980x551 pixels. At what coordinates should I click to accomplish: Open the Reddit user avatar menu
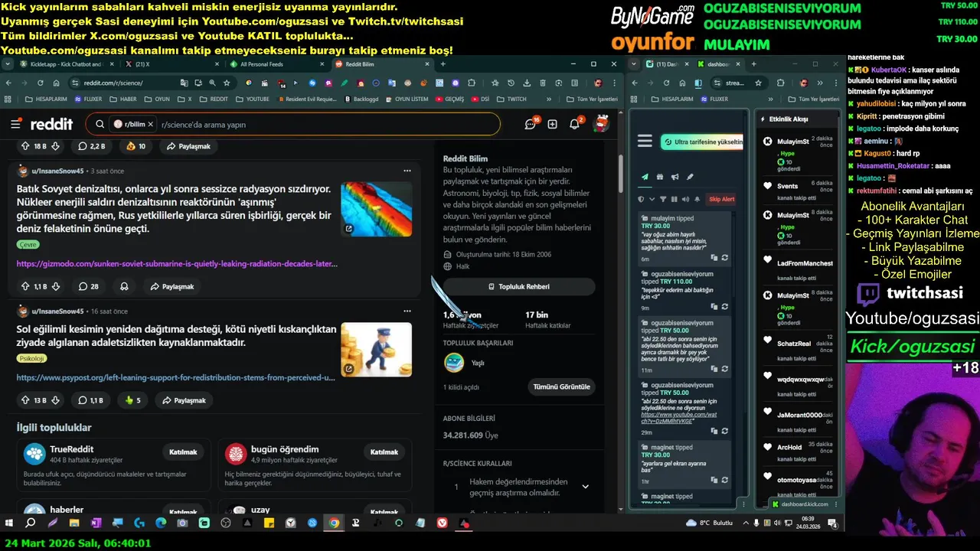(x=602, y=124)
